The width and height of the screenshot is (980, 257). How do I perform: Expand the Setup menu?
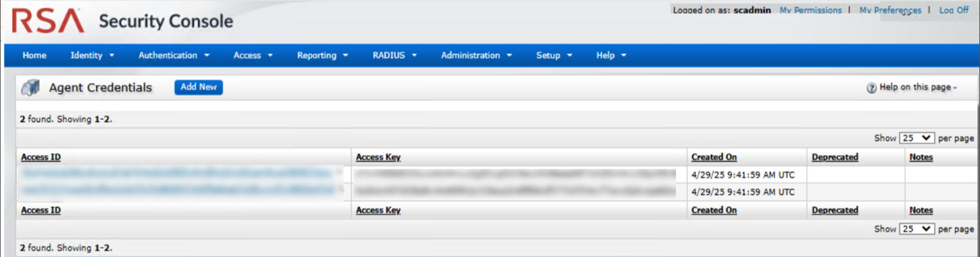(x=554, y=56)
